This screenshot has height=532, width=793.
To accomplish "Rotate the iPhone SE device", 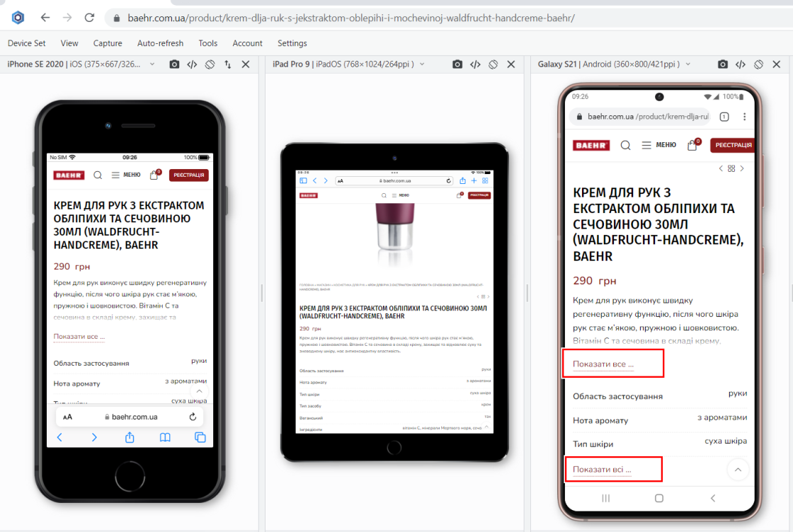I will tap(210, 64).
